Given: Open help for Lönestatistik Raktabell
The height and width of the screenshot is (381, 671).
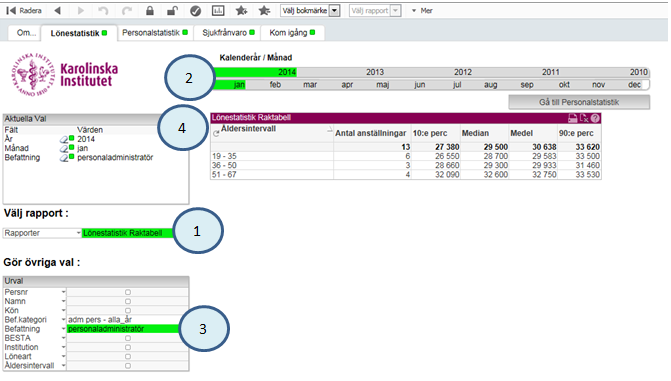Looking at the screenshot, I should click(595, 119).
